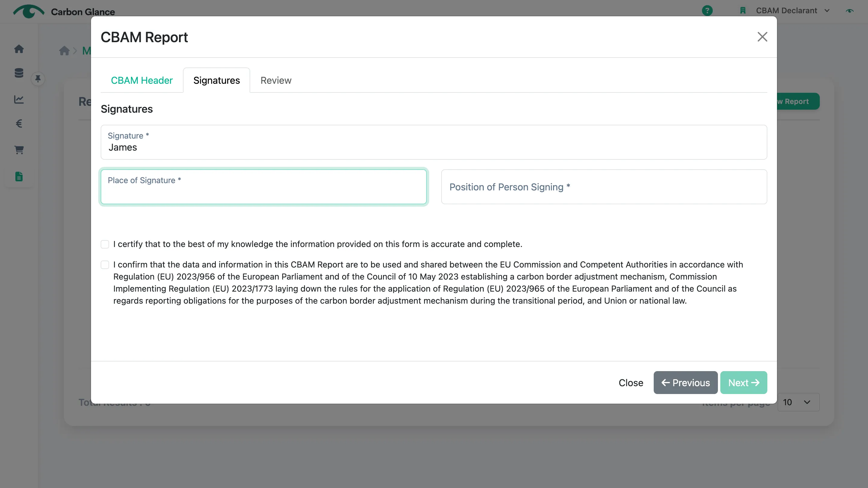Focus the Position of Person Signing field
The width and height of the screenshot is (868, 488).
(604, 186)
